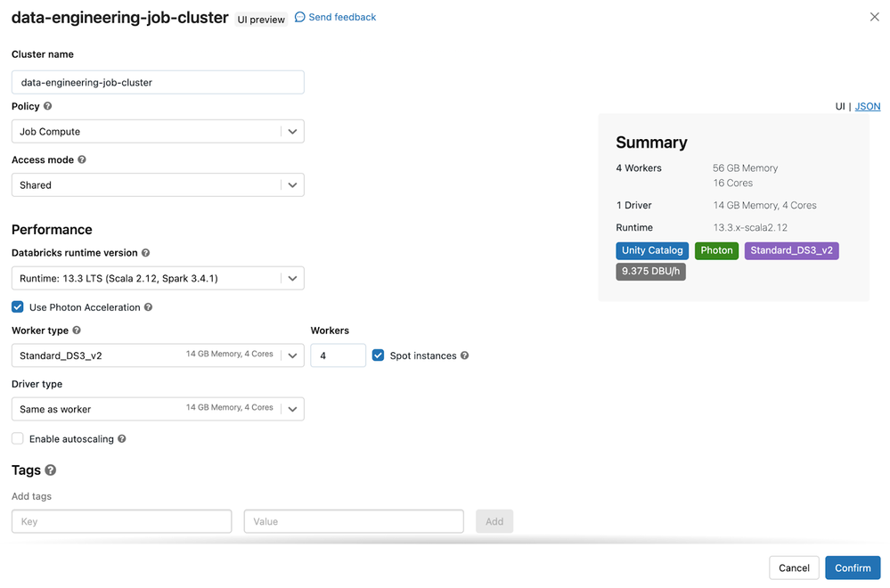Screen dimensions: 890x588
Task: Switch to the JSON view
Action: click(868, 106)
